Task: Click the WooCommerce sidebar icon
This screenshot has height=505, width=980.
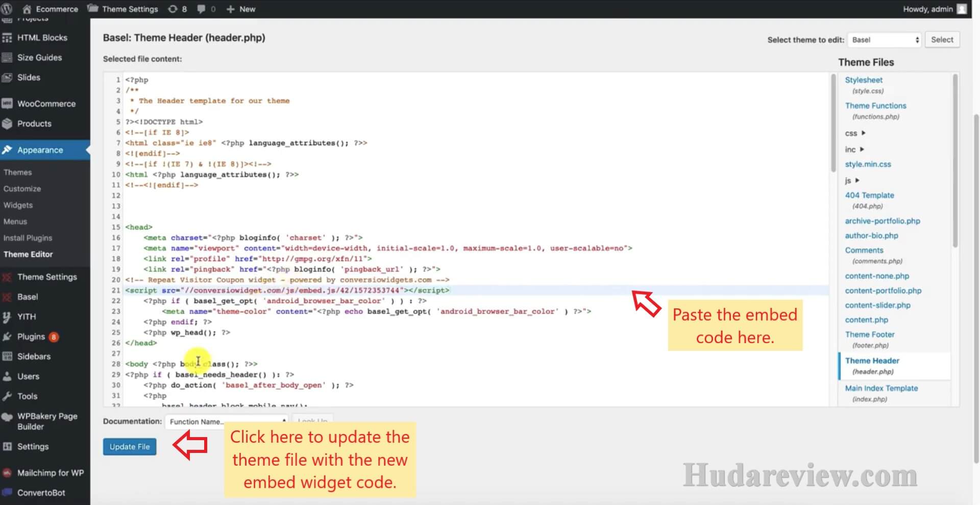Action: pyautogui.click(x=7, y=104)
